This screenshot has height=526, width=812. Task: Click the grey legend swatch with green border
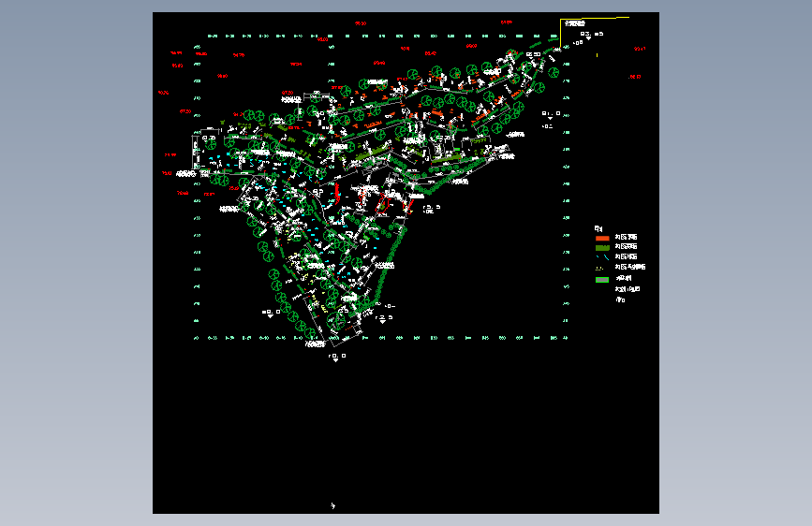[x=602, y=280]
